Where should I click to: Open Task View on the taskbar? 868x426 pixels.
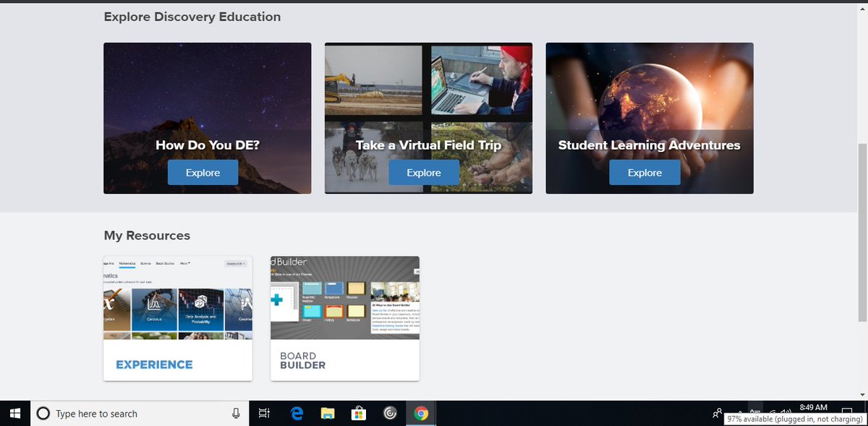264,414
